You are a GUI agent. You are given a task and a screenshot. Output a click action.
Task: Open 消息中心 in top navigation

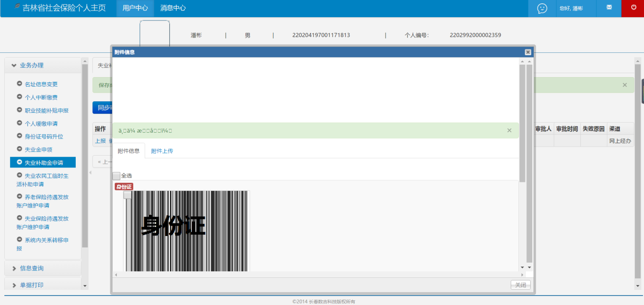click(x=173, y=8)
